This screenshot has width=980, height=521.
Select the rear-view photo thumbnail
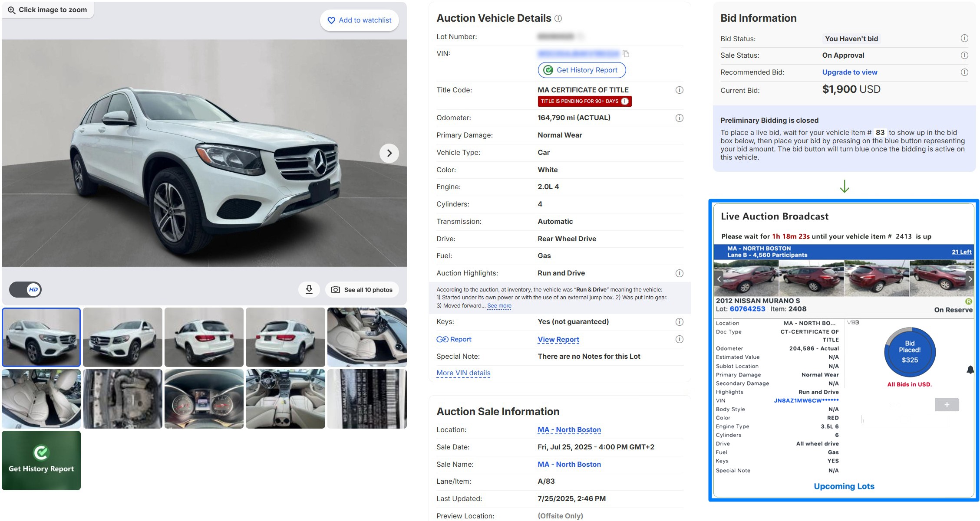tap(285, 337)
